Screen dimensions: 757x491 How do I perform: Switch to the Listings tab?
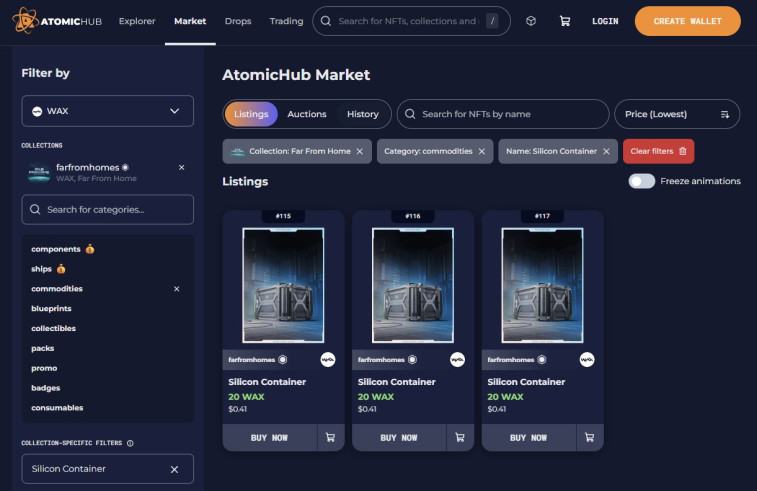[251, 114]
